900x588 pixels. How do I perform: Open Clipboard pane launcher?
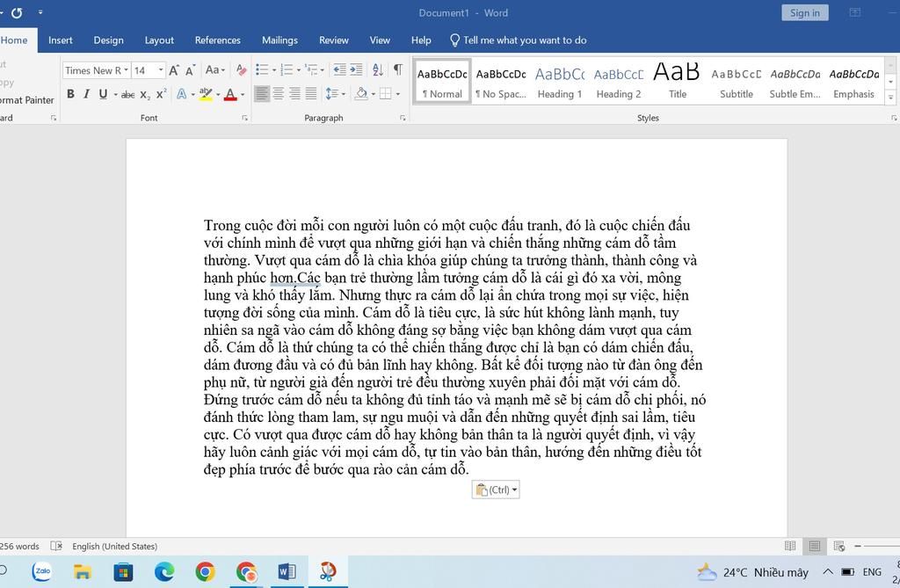[54, 118]
